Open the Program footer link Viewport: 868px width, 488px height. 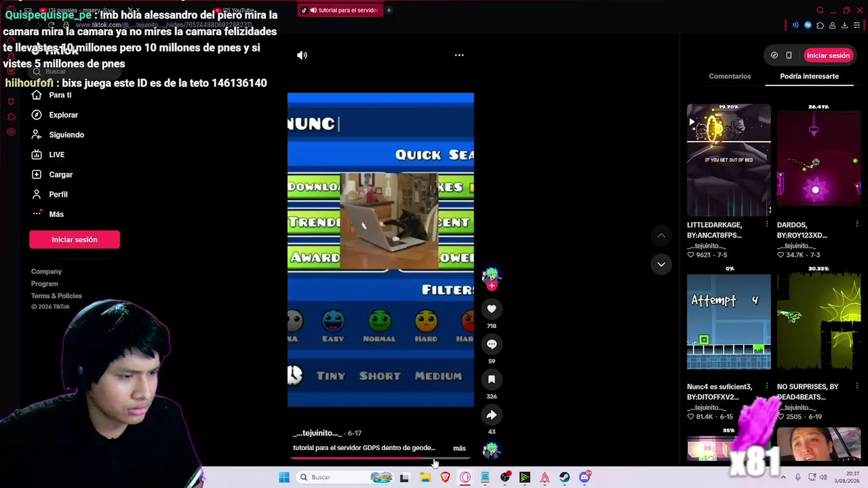click(x=45, y=284)
